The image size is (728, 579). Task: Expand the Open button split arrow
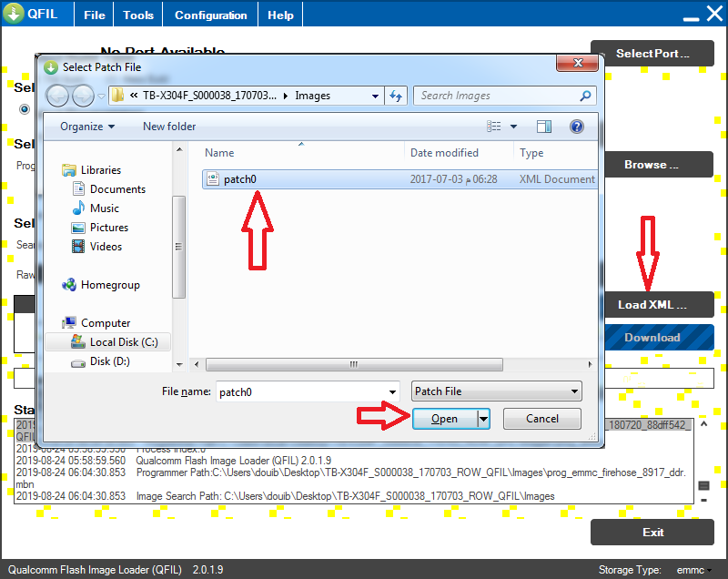click(x=482, y=419)
